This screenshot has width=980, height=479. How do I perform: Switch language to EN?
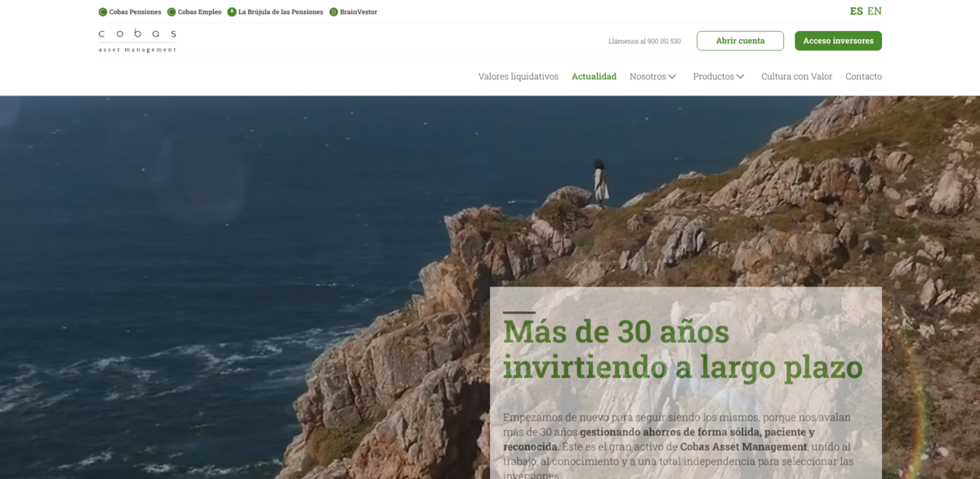coord(876,11)
